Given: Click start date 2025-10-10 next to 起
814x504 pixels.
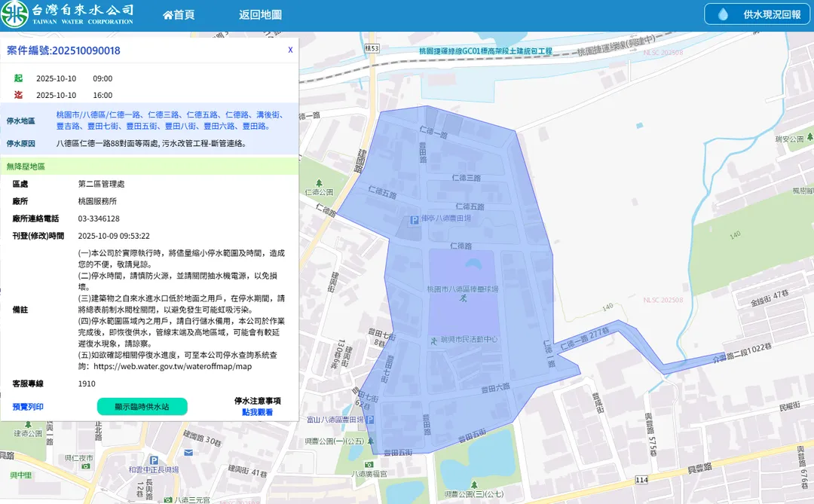Looking at the screenshot, I should (x=56, y=79).
